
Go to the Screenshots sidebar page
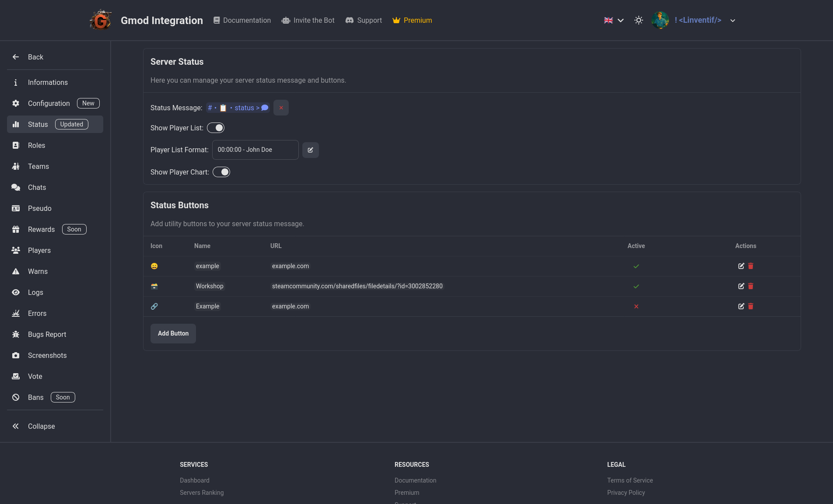[47, 355]
